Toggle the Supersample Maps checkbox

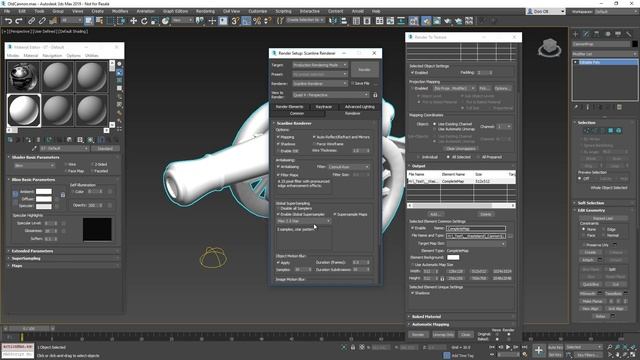(x=335, y=214)
